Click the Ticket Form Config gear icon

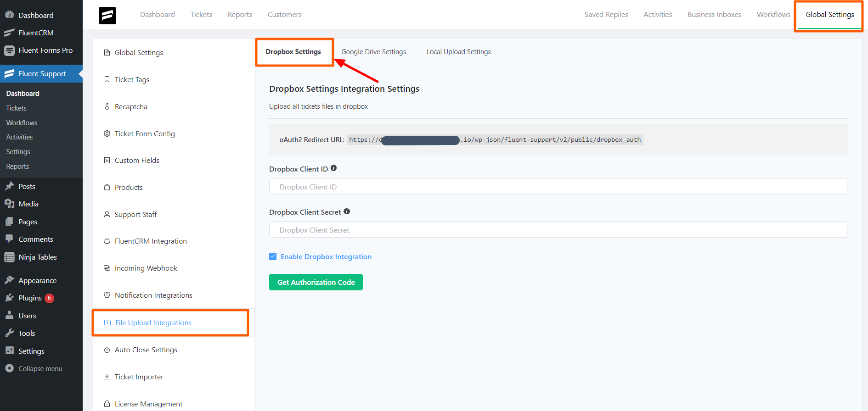(x=107, y=133)
